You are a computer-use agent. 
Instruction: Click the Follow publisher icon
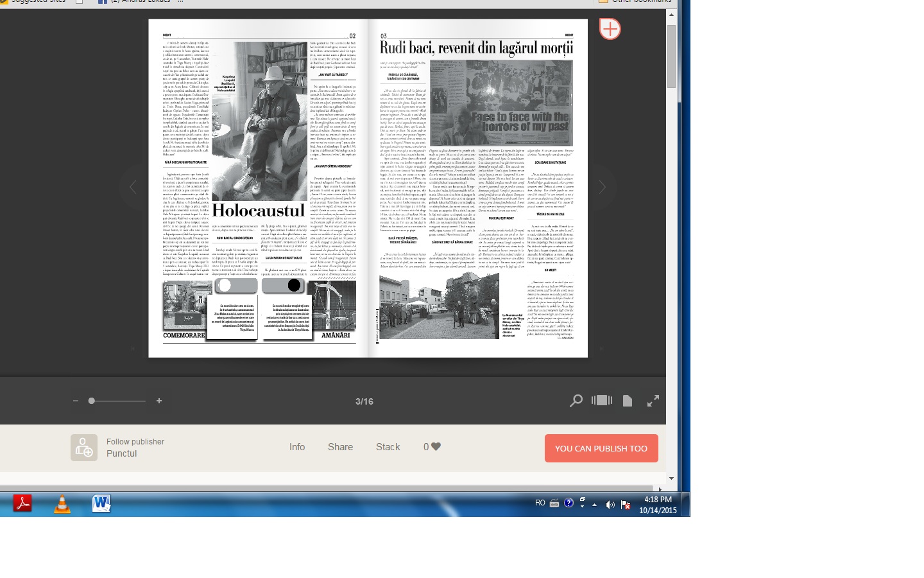pos(84,448)
